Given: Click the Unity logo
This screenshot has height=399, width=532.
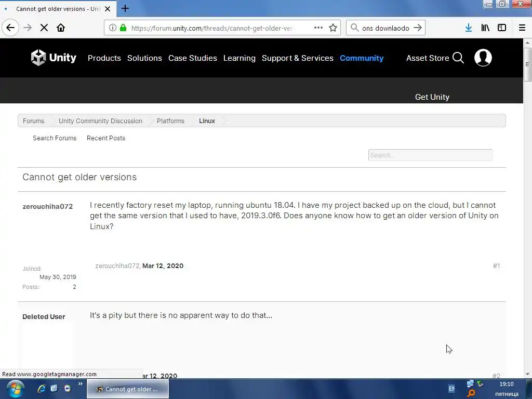Looking at the screenshot, I should 54,58.
